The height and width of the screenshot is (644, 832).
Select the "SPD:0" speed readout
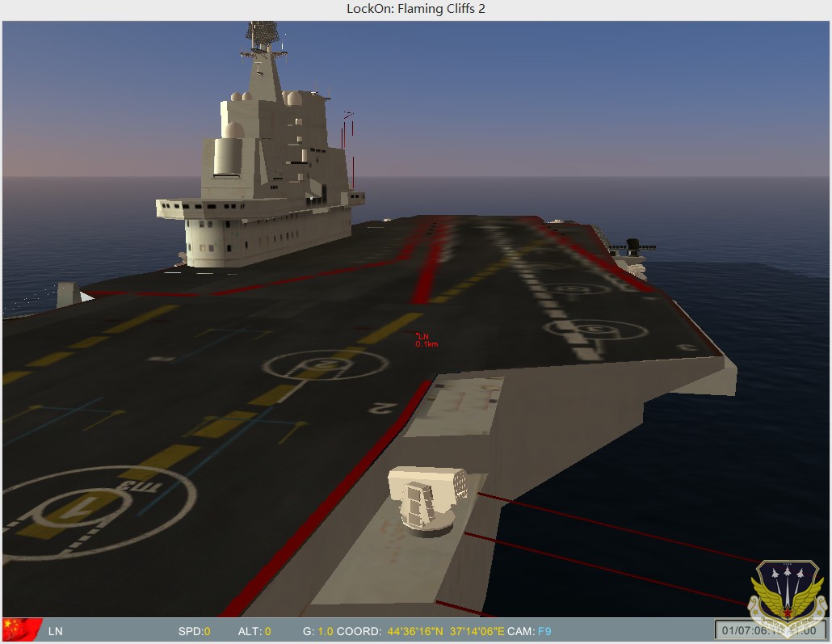[194, 631]
